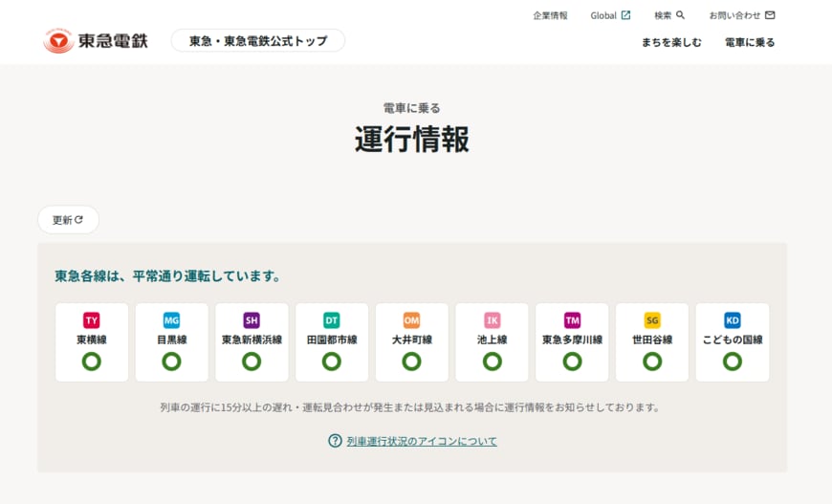Click the KD Kodomonokuni Line badge
This screenshot has width=832, height=504.
732,320
